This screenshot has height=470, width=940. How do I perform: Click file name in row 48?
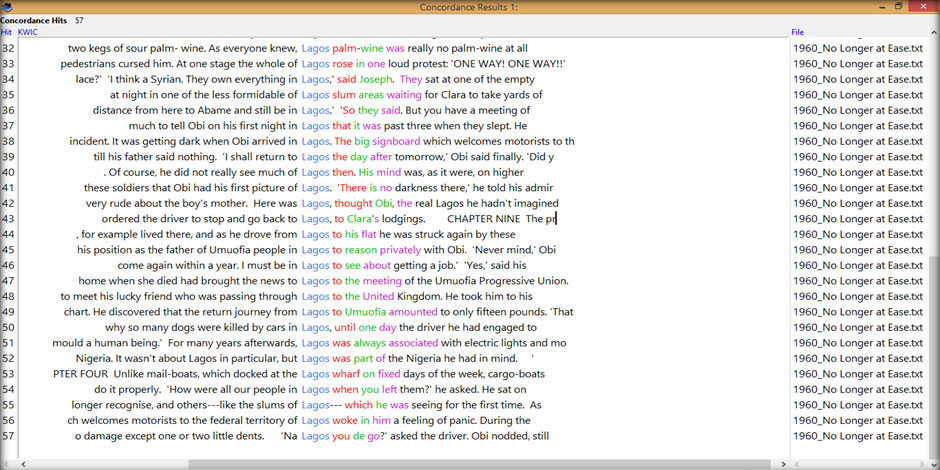pos(858,296)
